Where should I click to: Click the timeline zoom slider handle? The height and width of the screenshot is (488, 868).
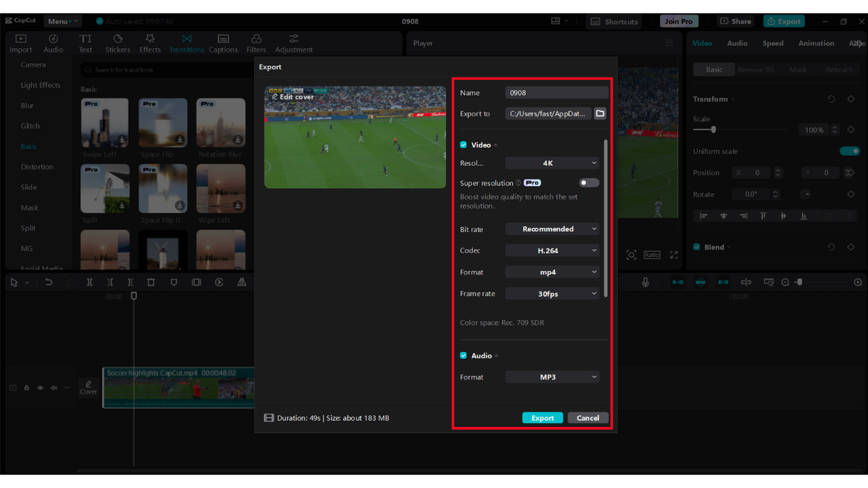[x=800, y=282]
